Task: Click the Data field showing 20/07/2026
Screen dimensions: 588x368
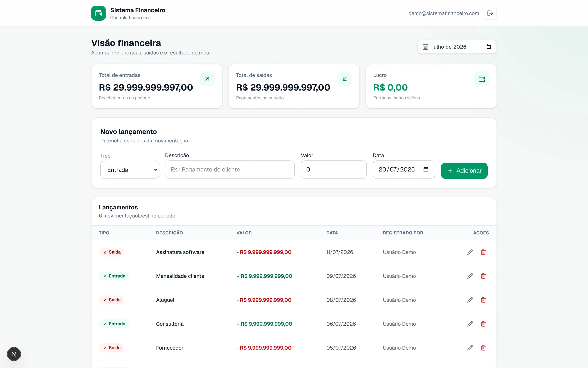Action: click(x=404, y=170)
